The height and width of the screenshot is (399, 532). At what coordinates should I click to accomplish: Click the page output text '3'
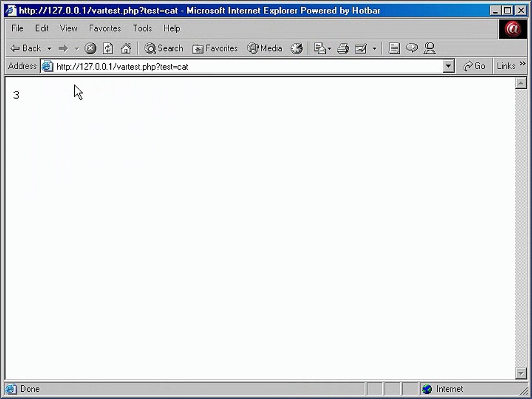[16, 95]
